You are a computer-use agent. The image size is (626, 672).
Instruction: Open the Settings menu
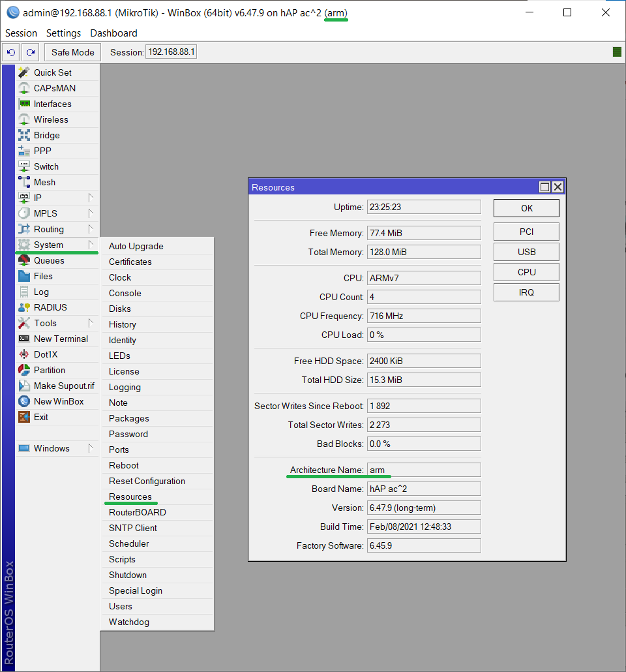click(63, 33)
